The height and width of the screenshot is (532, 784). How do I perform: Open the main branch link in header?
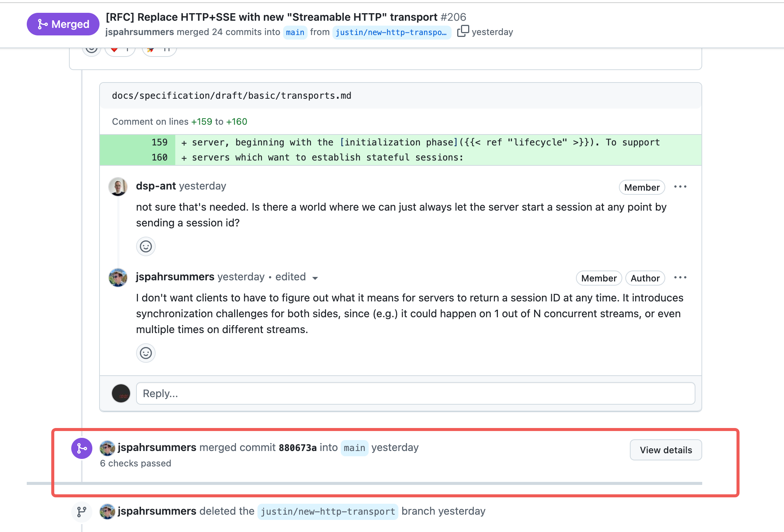coord(295,32)
